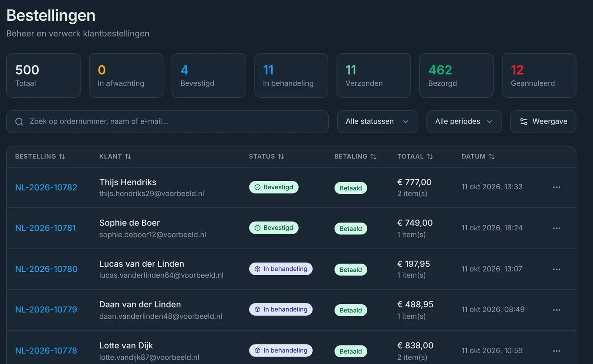Click the sliders icon on the Weergave button
Image resolution: width=593 pixels, height=364 pixels.
(x=524, y=122)
